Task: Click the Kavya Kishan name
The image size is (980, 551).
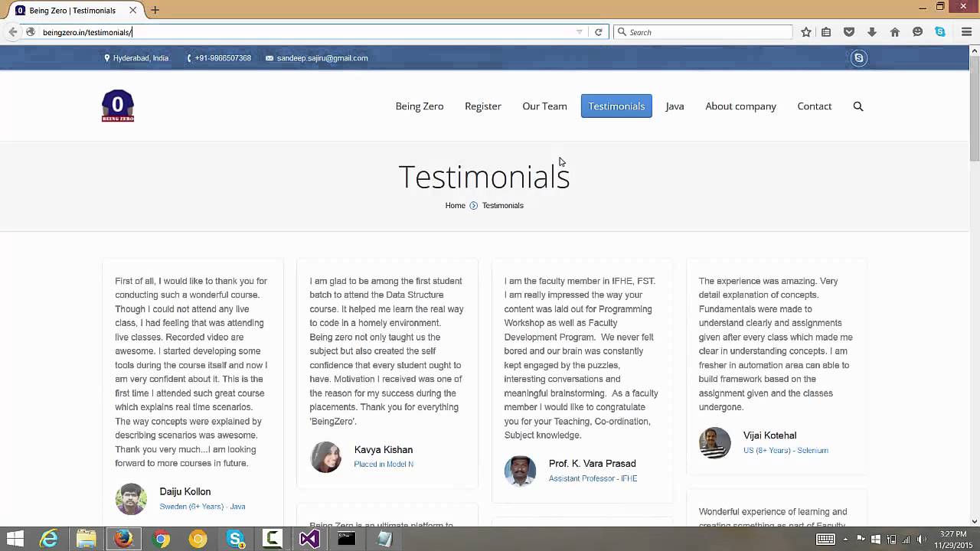Action: coord(384,450)
